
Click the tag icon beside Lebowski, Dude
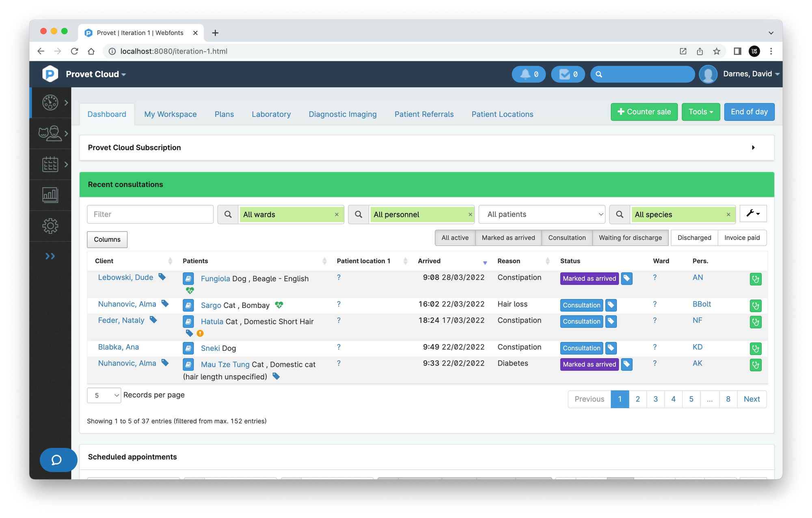[162, 277]
